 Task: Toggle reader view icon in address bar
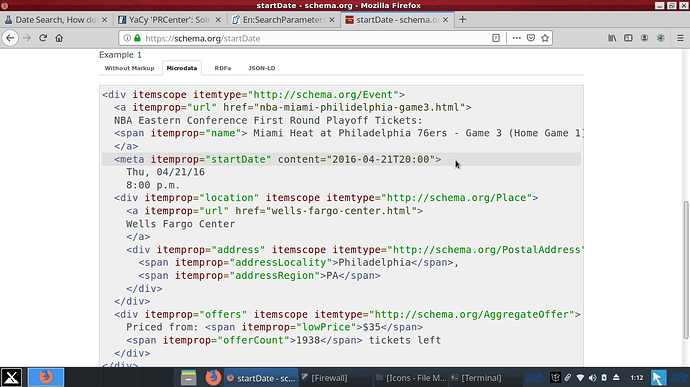(496, 38)
